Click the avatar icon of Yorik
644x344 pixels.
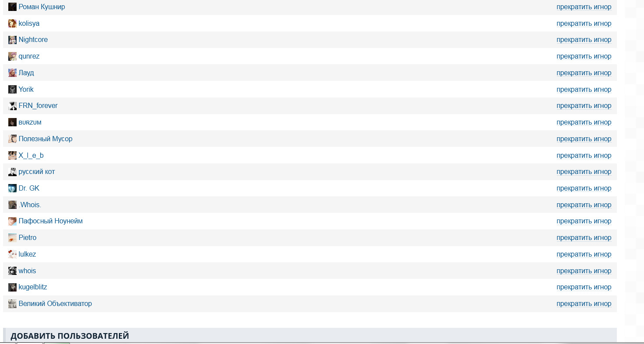[x=12, y=90]
